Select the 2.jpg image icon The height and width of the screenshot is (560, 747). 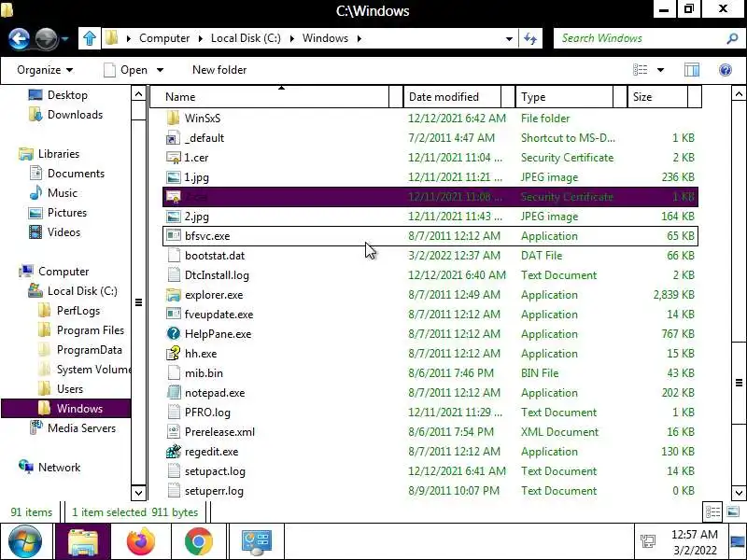[174, 217]
